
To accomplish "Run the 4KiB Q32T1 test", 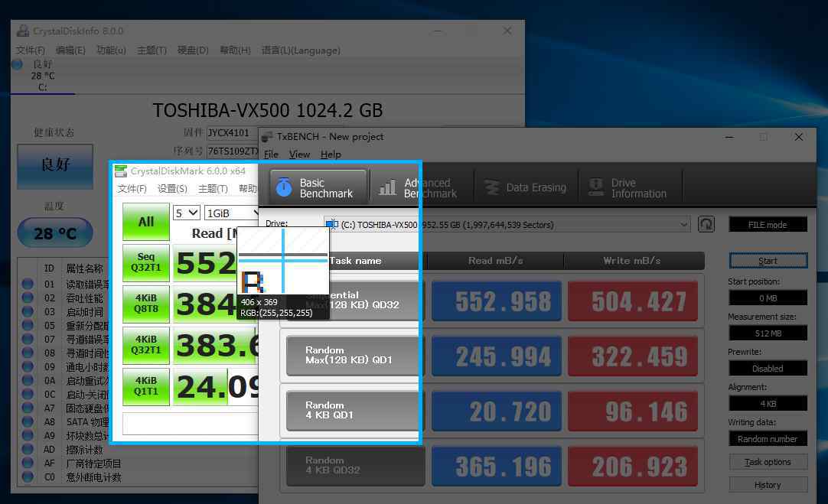I will click(x=145, y=345).
